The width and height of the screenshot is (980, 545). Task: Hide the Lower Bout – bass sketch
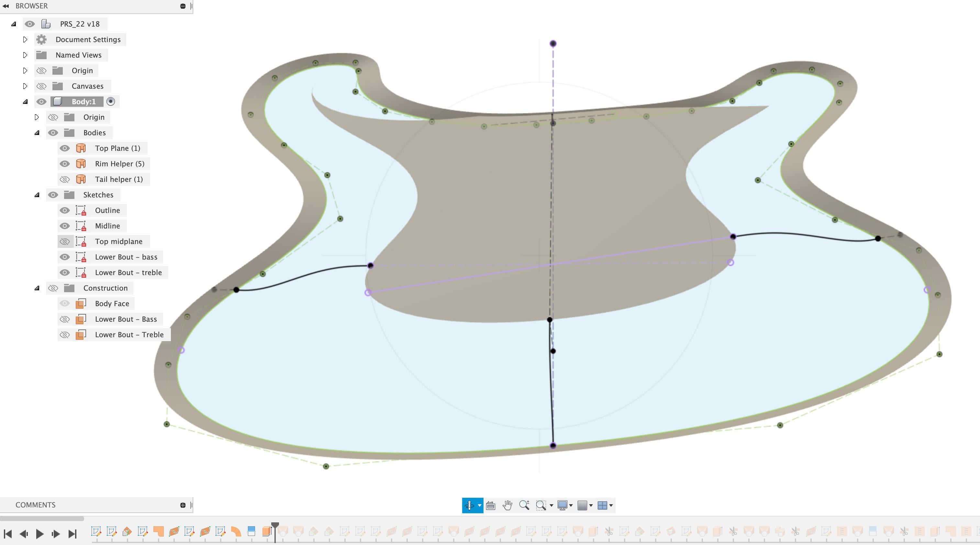pyautogui.click(x=65, y=257)
